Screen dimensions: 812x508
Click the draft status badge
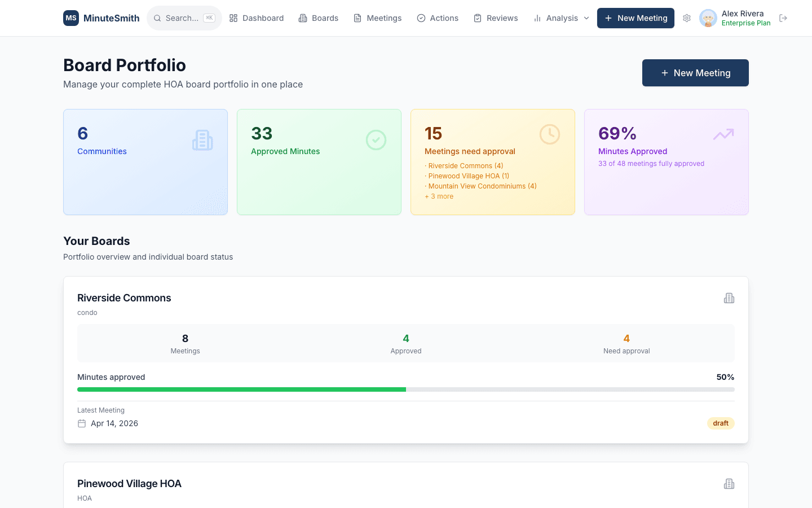[721, 423]
